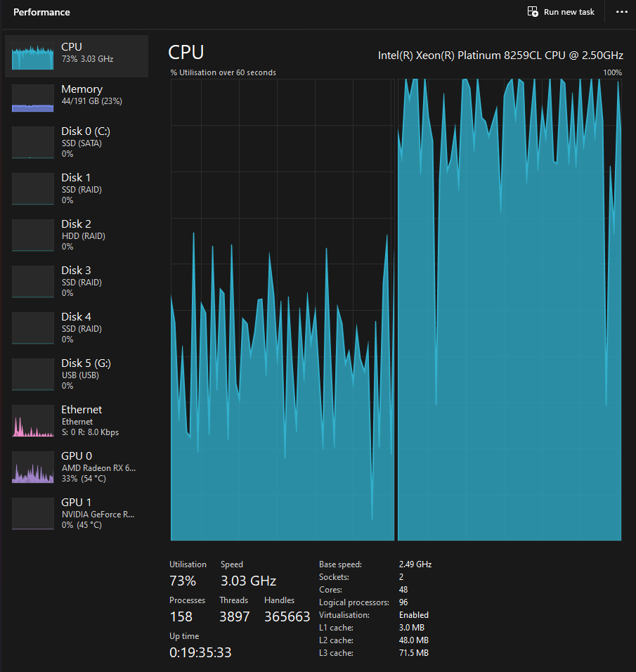The height and width of the screenshot is (672, 636).
Task: Click the Run new task label
Action: [569, 12]
